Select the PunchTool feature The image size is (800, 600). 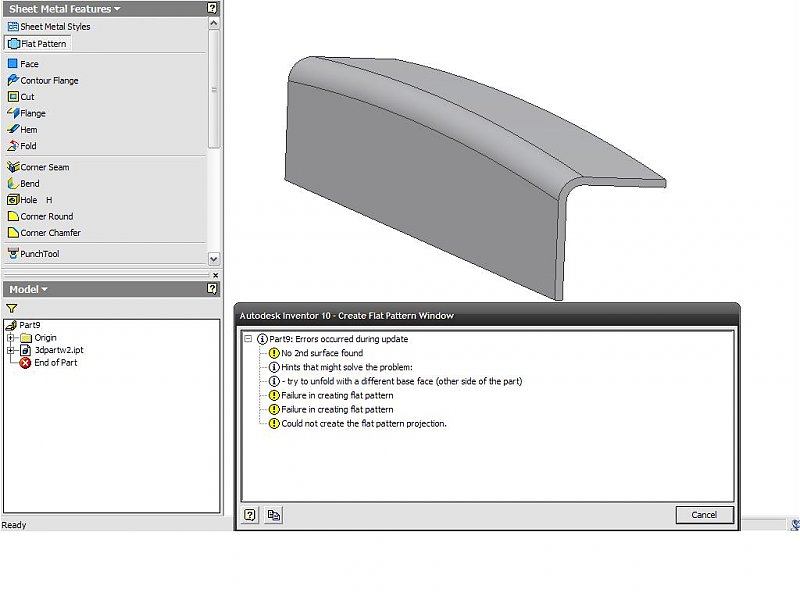(x=34, y=254)
